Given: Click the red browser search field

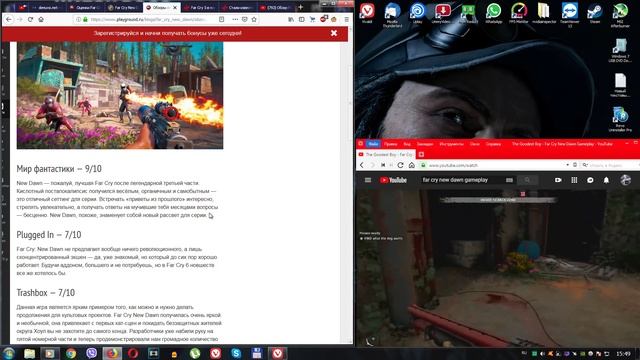Looking at the screenshot, I should point(610,165).
